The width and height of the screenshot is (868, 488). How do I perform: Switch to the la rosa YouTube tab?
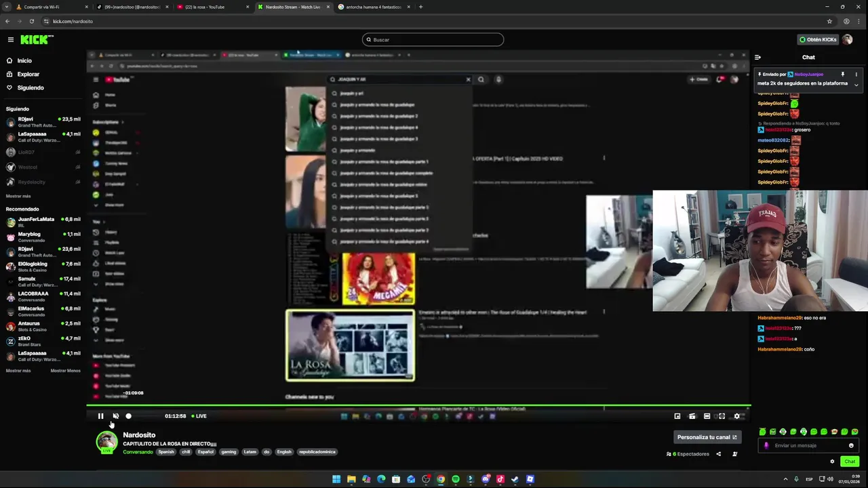(x=212, y=7)
